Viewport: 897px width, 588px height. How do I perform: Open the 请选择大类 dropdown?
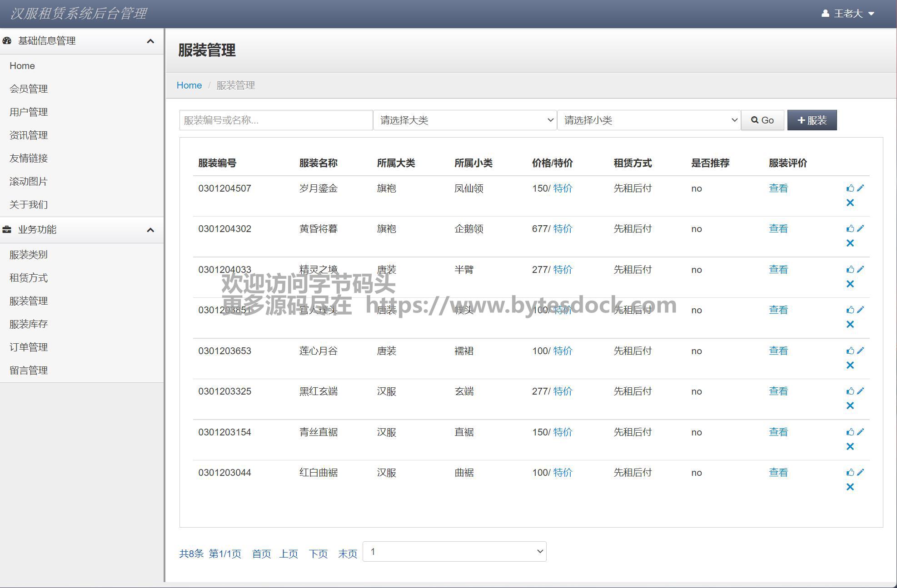pos(465,120)
